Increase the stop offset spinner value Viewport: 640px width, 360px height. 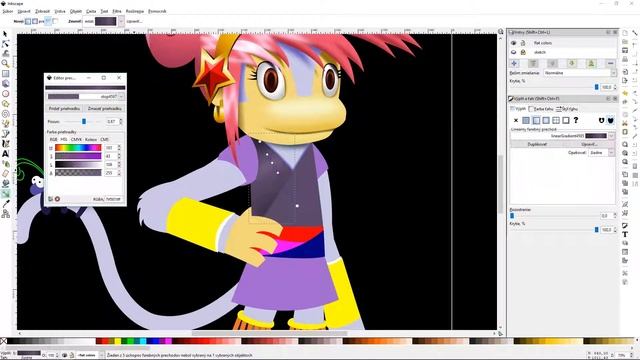coord(120,120)
